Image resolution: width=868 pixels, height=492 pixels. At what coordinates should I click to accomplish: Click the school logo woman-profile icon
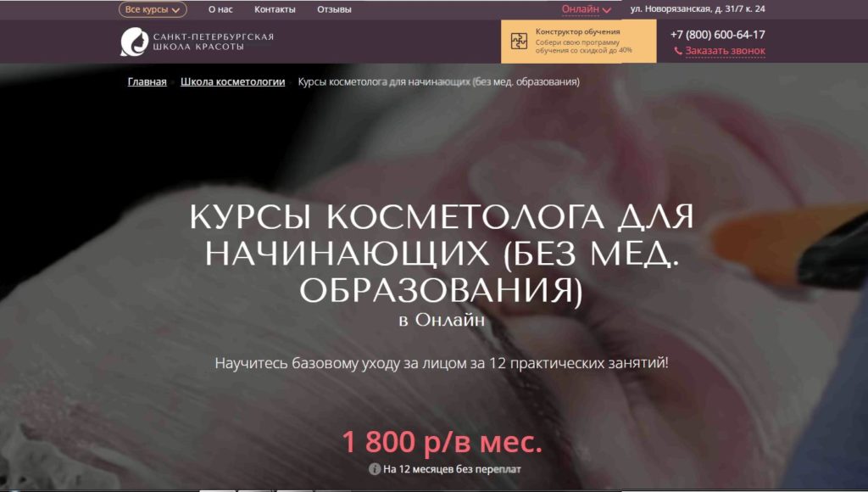tap(134, 42)
